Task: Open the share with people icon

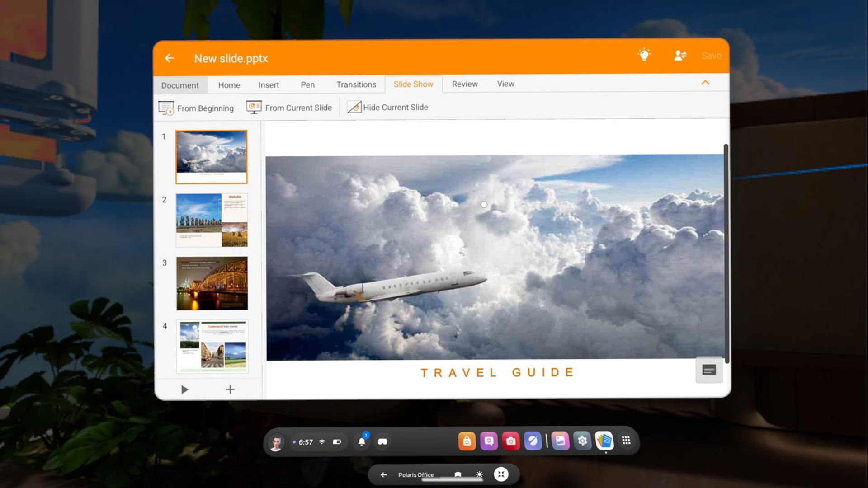Action: [680, 56]
